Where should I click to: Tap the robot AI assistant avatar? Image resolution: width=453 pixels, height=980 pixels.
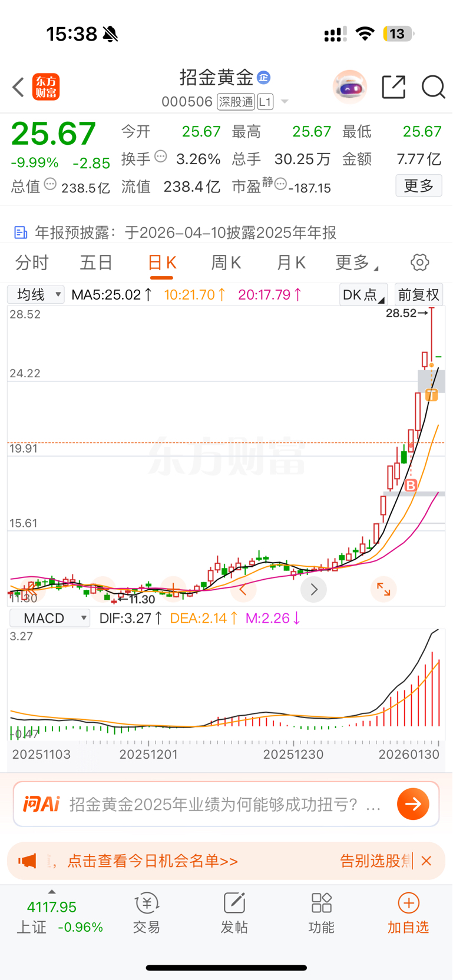[349, 87]
